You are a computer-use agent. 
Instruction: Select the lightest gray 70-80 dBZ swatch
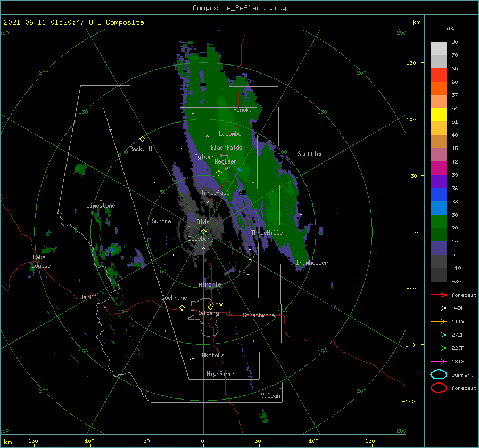coord(439,48)
